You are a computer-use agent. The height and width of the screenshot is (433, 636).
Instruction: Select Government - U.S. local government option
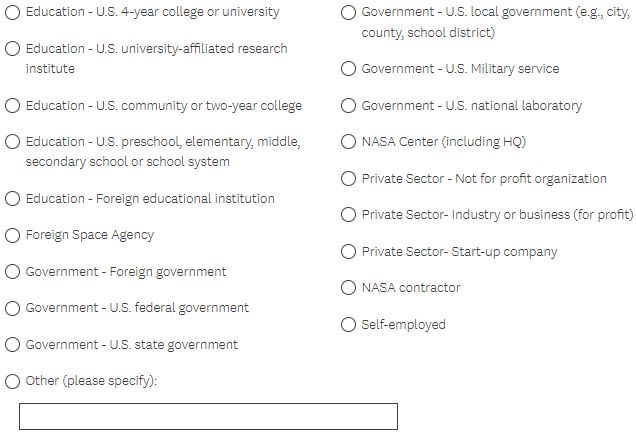coord(348,12)
